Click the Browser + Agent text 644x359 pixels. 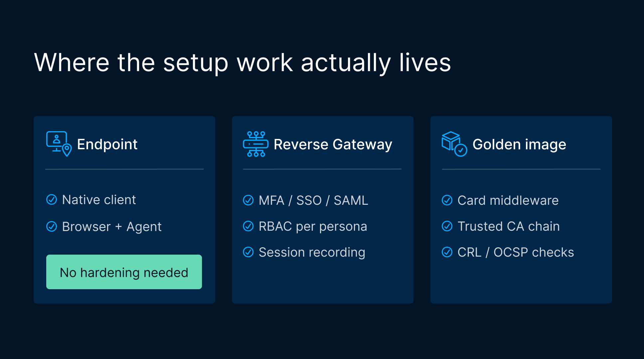(112, 227)
